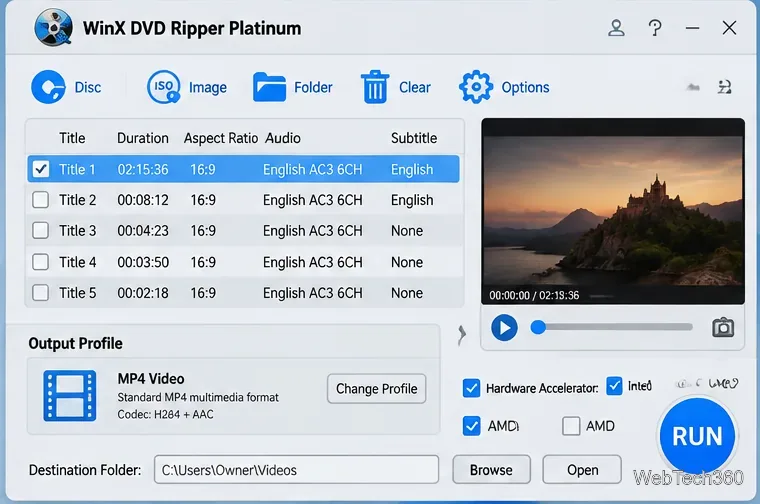Viewport: 760px width, 504px height.
Task: Click the Browse button
Action: pyautogui.click(x=491, y=470)
